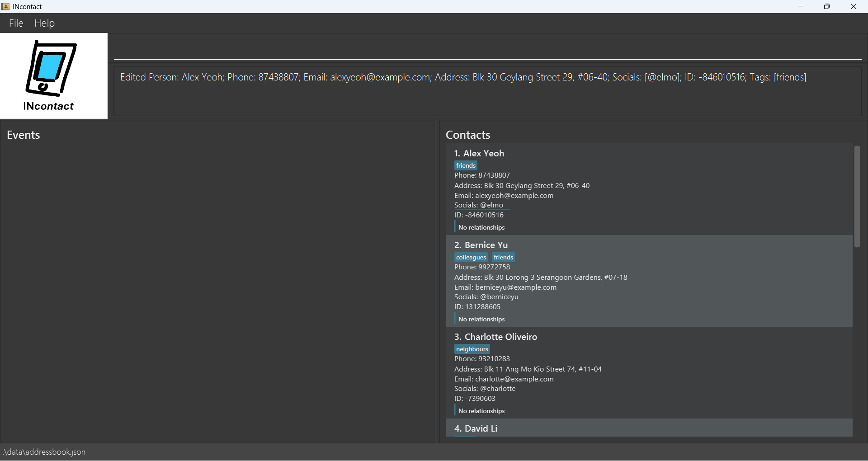Select the David Li contact entry
The image size is (868, 461).
click(x=649, y=428)
